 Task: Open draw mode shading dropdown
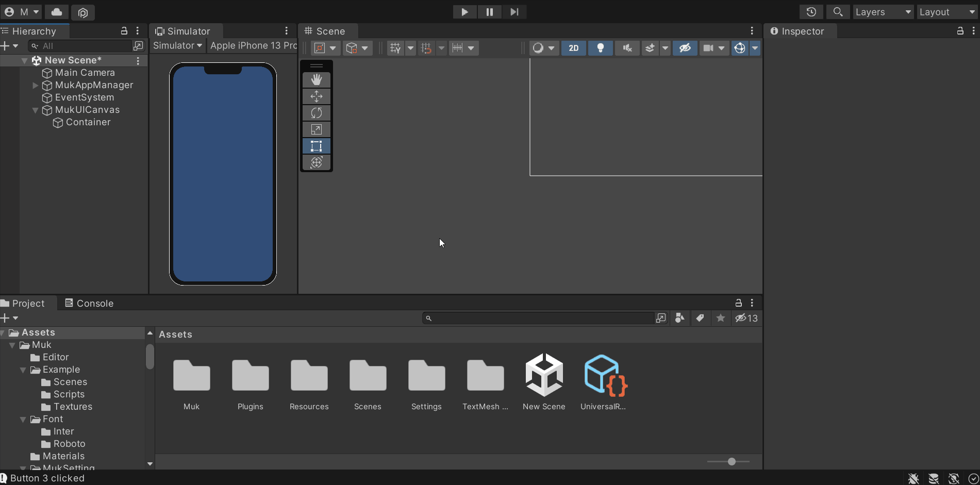tap(544, 48)
